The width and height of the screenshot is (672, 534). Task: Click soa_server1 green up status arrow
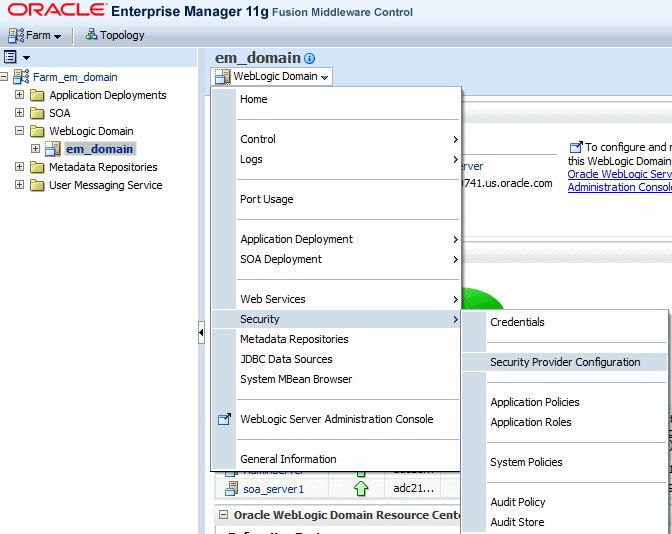[361, 488]
